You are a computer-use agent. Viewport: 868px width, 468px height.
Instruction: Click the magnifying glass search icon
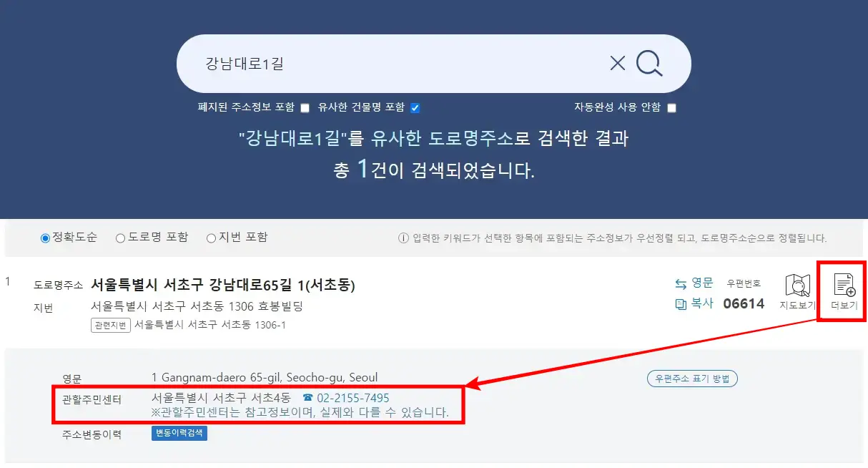click(x=649, y=64)
